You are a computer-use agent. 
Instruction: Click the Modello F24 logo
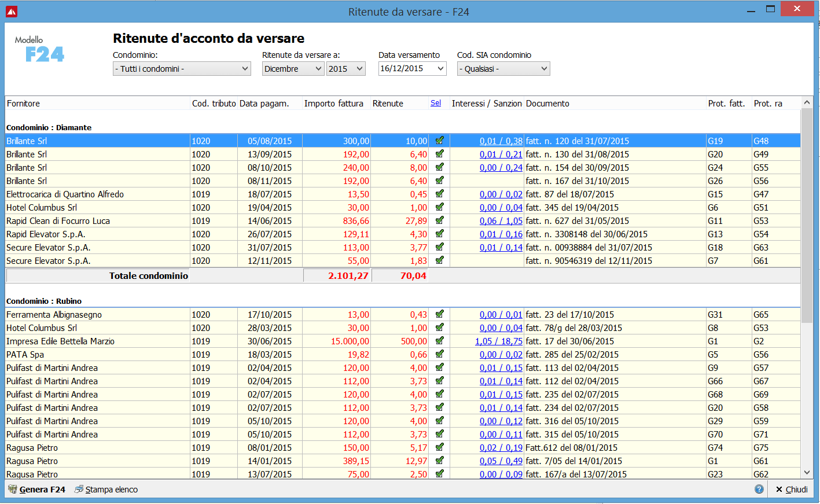click(39, 49)
